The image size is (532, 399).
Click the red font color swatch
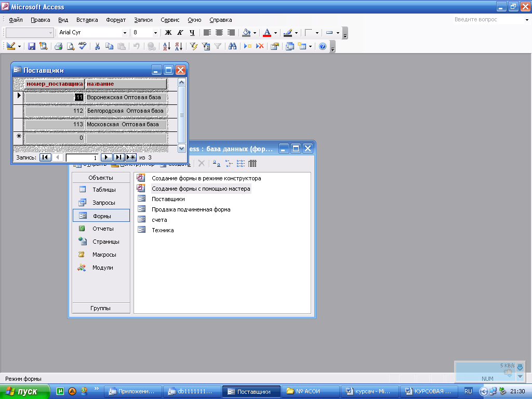coord(267,33)
